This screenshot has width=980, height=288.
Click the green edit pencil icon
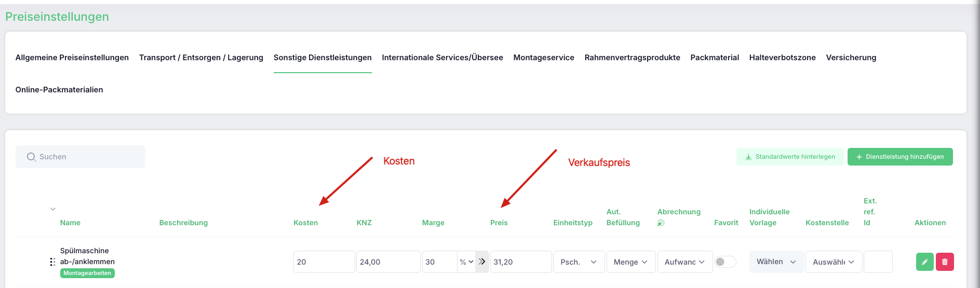click(x=924, y=262)
